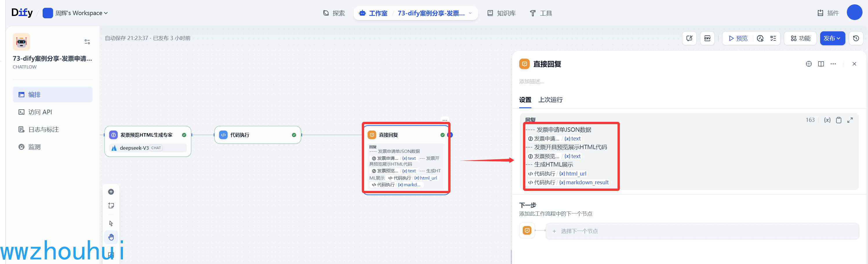Open version history icon
868x264 pixels.
click(856, 38)
